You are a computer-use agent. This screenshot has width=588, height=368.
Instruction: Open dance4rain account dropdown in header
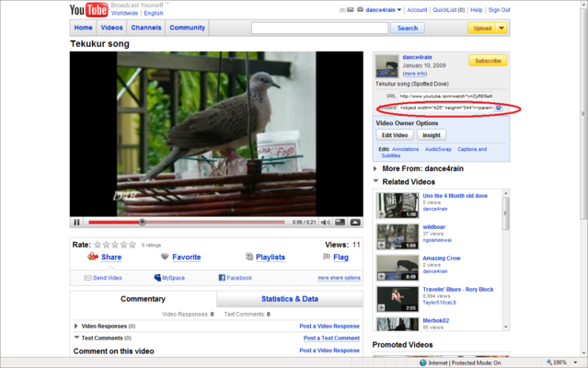[399, 10]
